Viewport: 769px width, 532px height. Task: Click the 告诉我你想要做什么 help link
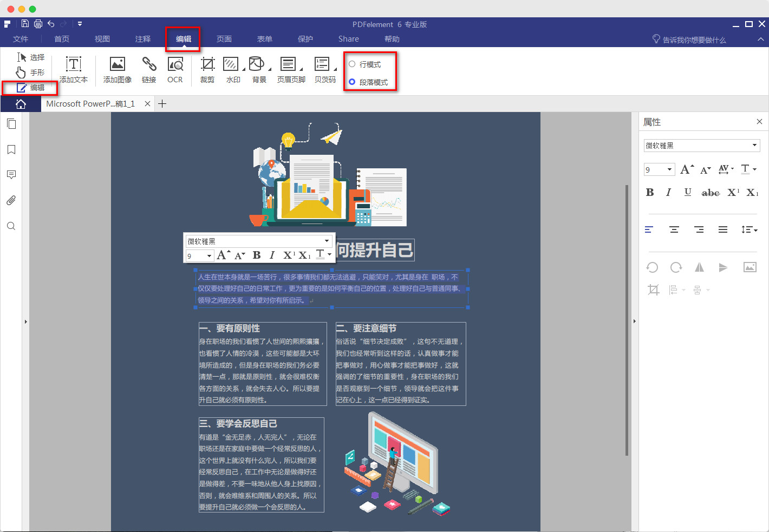tap(694, 38)
